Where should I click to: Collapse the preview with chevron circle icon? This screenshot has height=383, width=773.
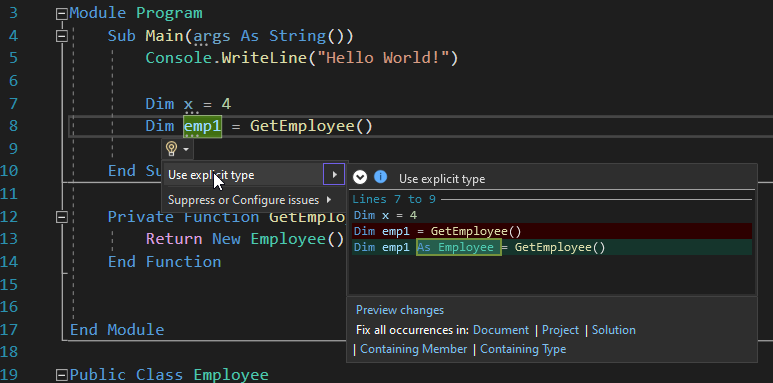tap(360, 177)
